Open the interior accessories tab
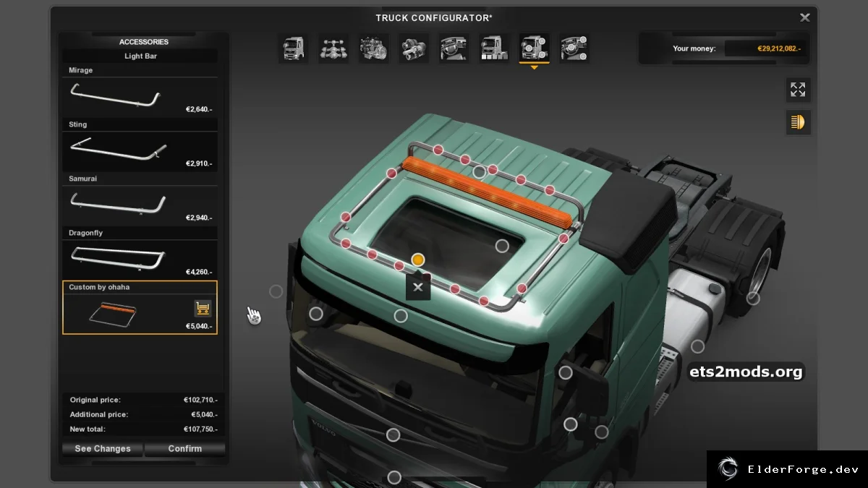The width and height of the screenshot is (868, 488). [x=574, y=48]
